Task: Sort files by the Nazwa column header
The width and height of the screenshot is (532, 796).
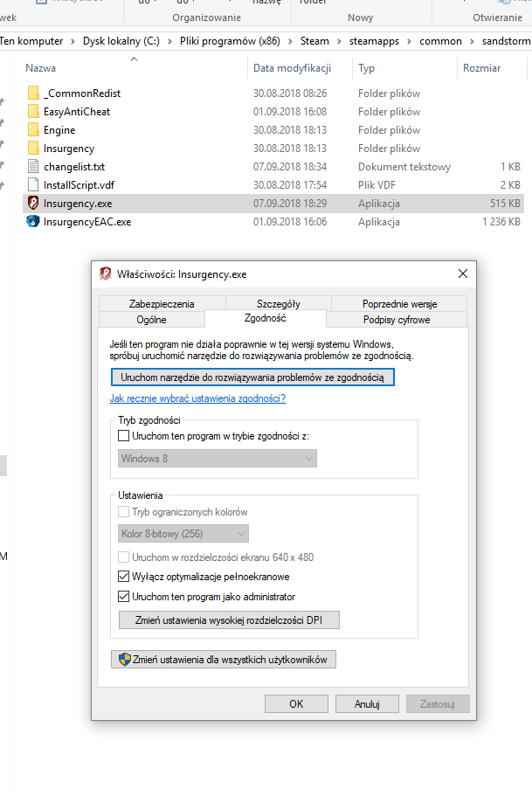Action: point(41,68)
